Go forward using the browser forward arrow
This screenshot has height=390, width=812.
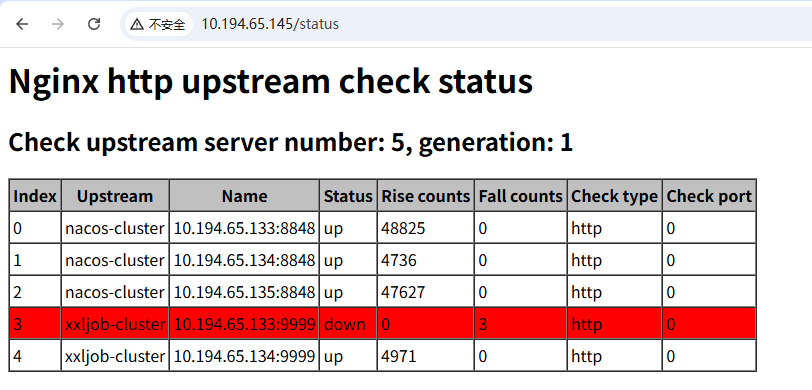coord(57,24)
